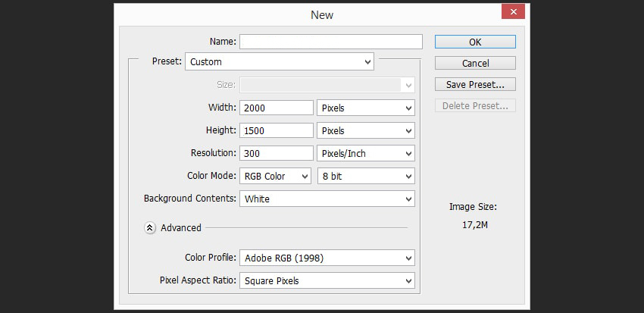Click the OK button
The height and width of the screenshot is (313, 644).
475,42
